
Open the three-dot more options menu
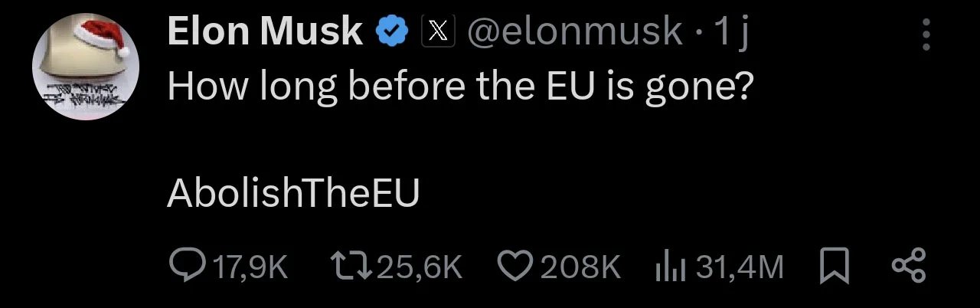pyautogui.click(x=926, y=34)
